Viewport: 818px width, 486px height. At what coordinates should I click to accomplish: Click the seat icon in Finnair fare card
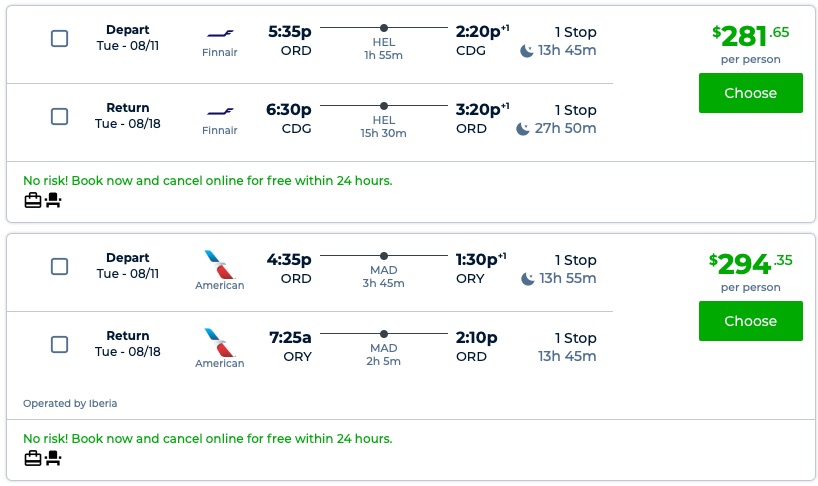(53, 200)
